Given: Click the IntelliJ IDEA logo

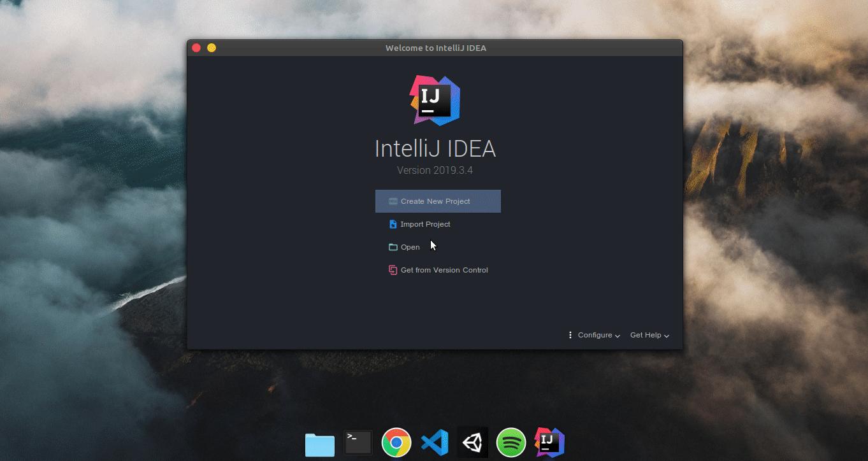Looking at the screenshot, I should pyautogui.click(x=435, y=101).
